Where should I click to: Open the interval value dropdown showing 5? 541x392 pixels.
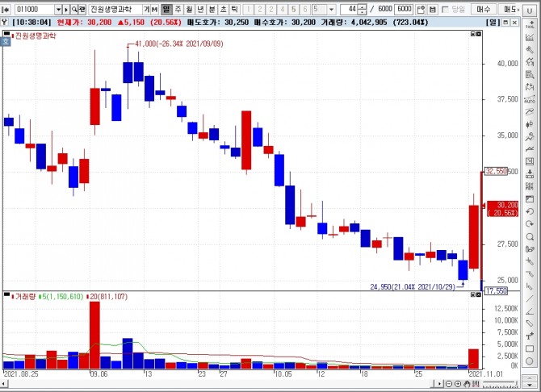coord(331,10)
